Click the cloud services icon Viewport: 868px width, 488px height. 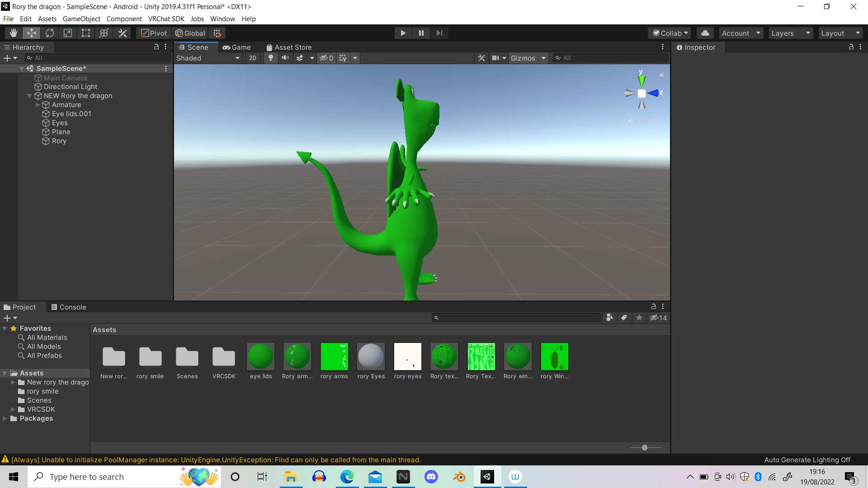[705, 33]
